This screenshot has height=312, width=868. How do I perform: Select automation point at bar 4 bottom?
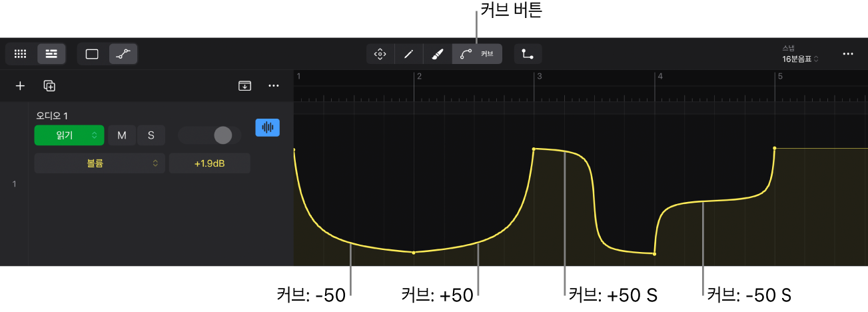tap(654, 254)
